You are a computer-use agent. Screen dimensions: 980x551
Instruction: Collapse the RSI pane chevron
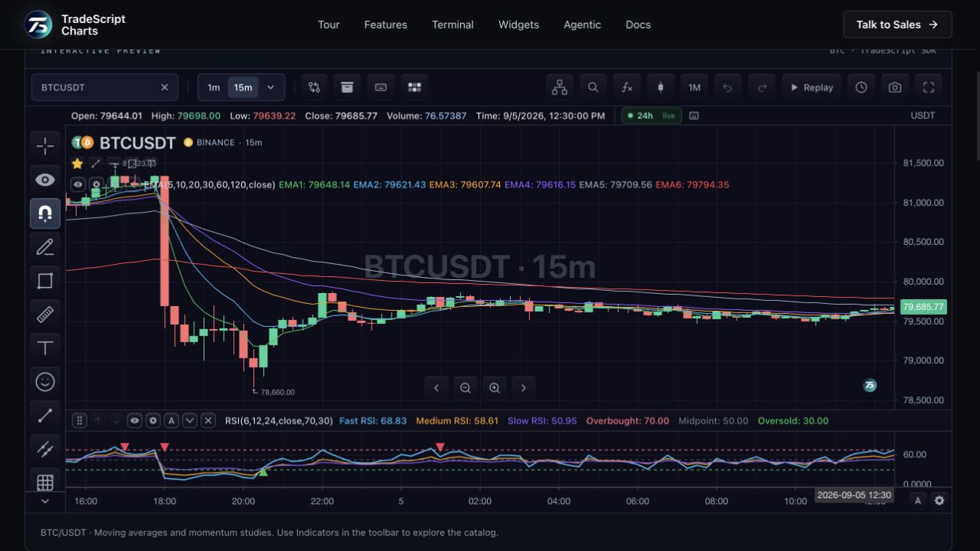[190, 421]
